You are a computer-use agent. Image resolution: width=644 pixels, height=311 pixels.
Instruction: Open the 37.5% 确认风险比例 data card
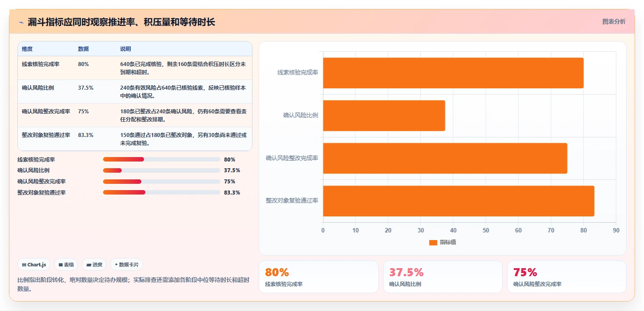tap(443, 277)
